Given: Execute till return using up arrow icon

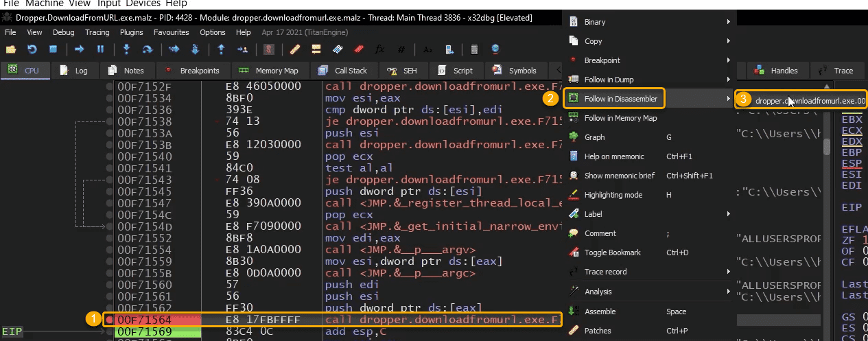Looking at the screenshot, I should coord(221,49).
